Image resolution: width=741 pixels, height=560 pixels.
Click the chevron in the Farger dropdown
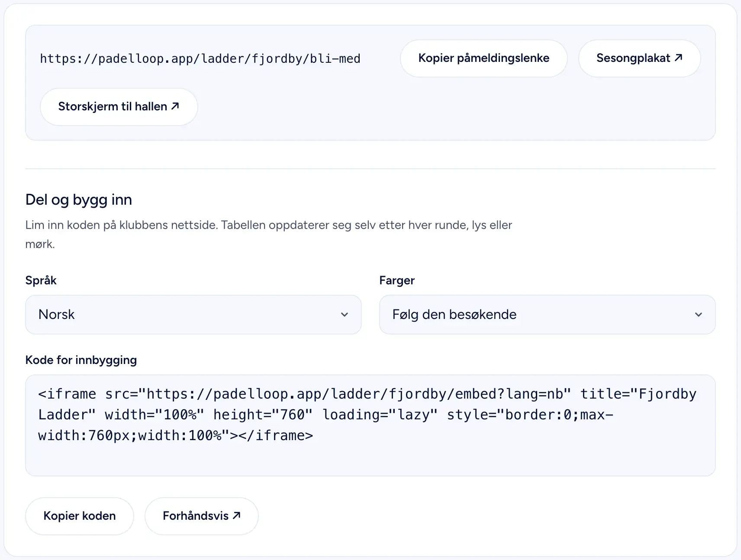pyautogui.click(x=699, y=315)
